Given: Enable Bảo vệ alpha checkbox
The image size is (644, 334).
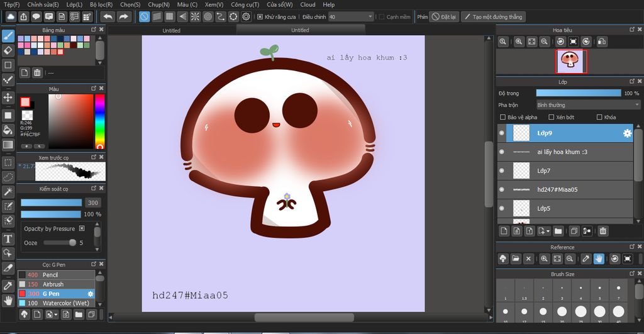Looking at the screenshot, I should pos(502,117).
